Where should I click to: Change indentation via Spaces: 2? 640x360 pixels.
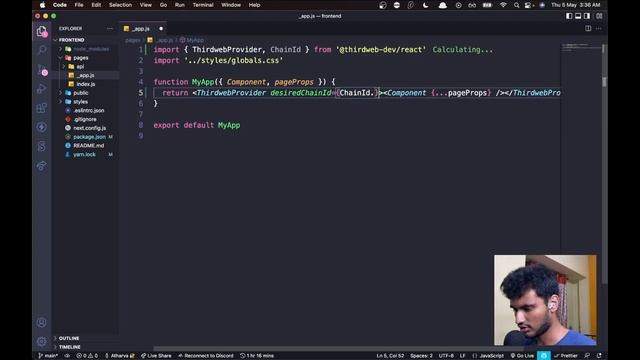(421, 356)
